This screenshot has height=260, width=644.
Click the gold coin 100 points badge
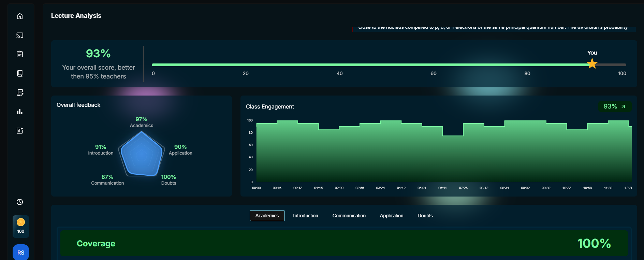click(x=21, y=227)
